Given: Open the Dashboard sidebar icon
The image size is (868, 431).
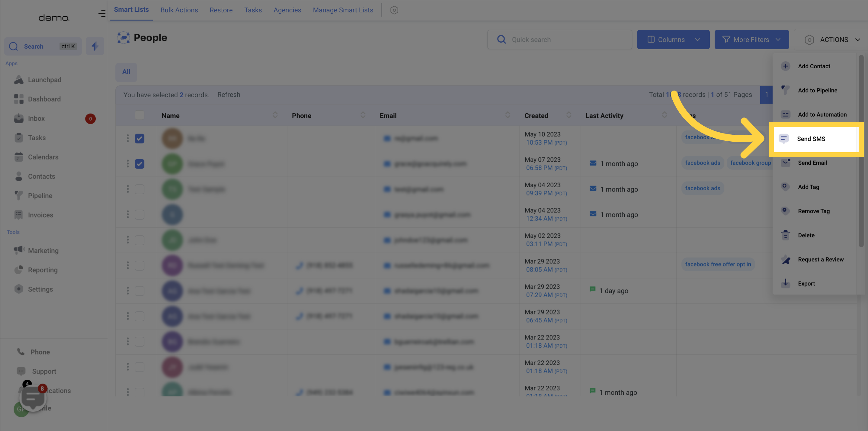Looking at the screenshot, I should tap(19, 99).
